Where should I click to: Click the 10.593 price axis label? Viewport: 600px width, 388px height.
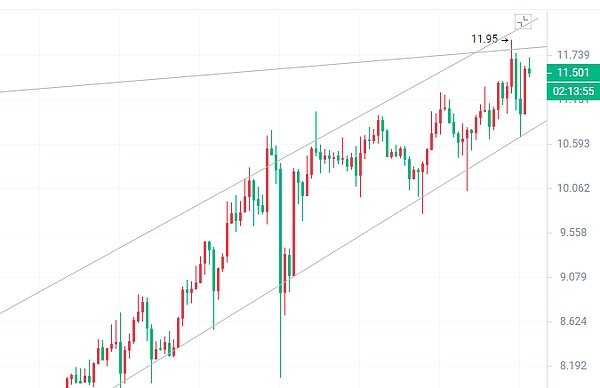coord(573,144)
